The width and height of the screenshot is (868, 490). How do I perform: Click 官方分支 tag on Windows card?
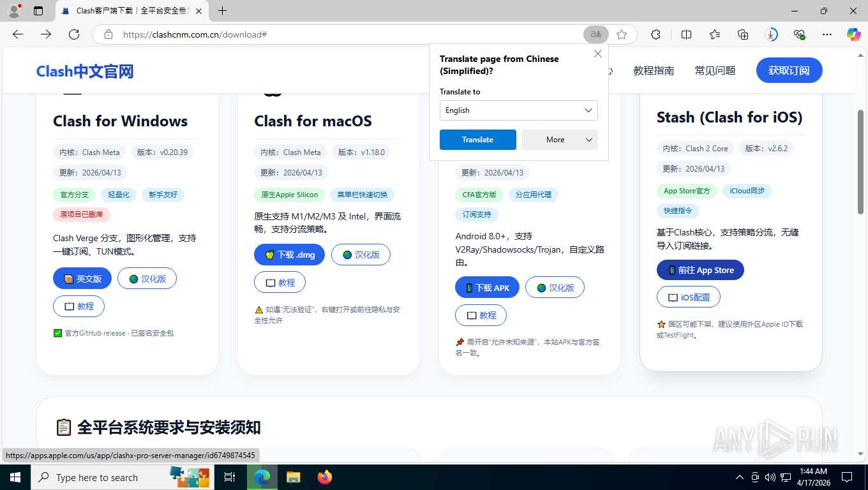(75, 195)
